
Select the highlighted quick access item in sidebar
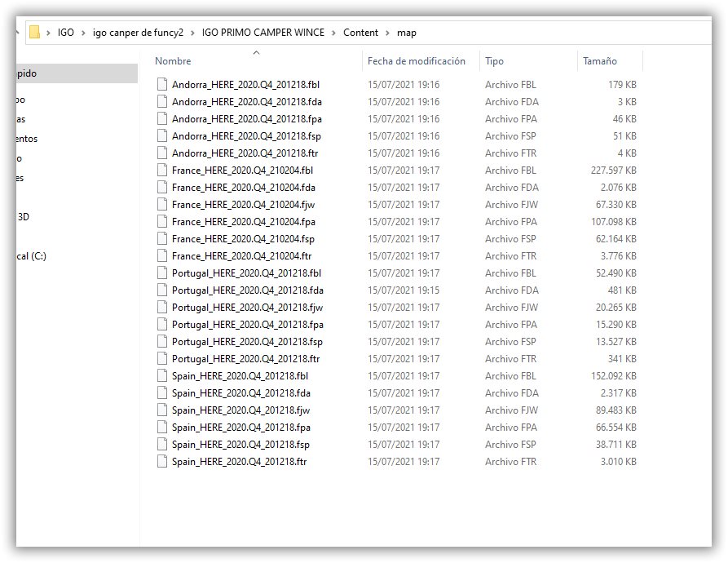(77, 73)
